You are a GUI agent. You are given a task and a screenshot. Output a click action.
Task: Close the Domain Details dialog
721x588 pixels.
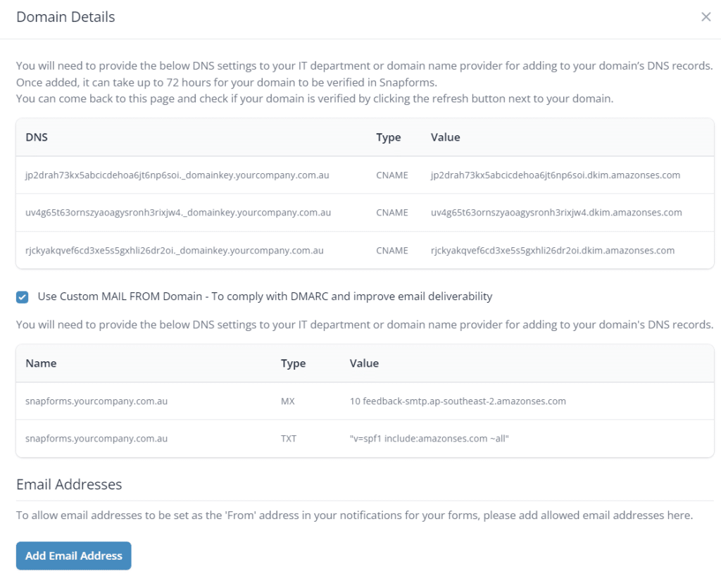[706, 17]
